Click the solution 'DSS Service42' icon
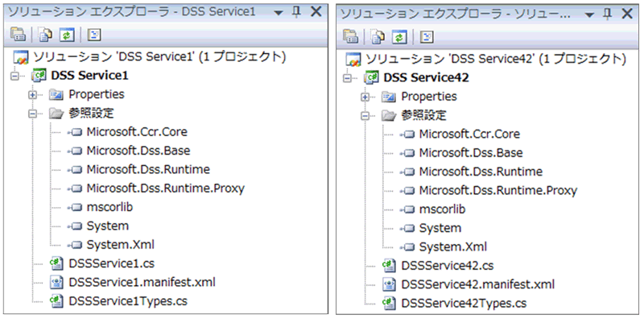This screenshot has height=319, width=644. [x=353, y=59]
